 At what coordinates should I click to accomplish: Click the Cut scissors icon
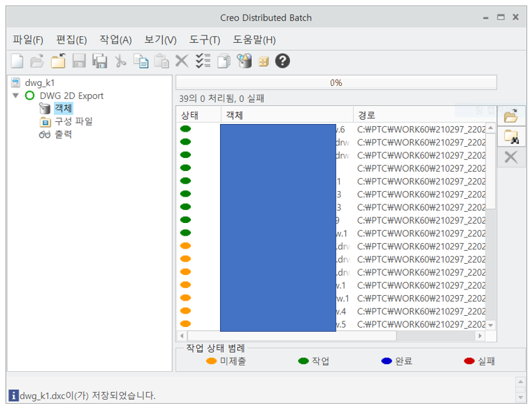click(x=120, y=61)
